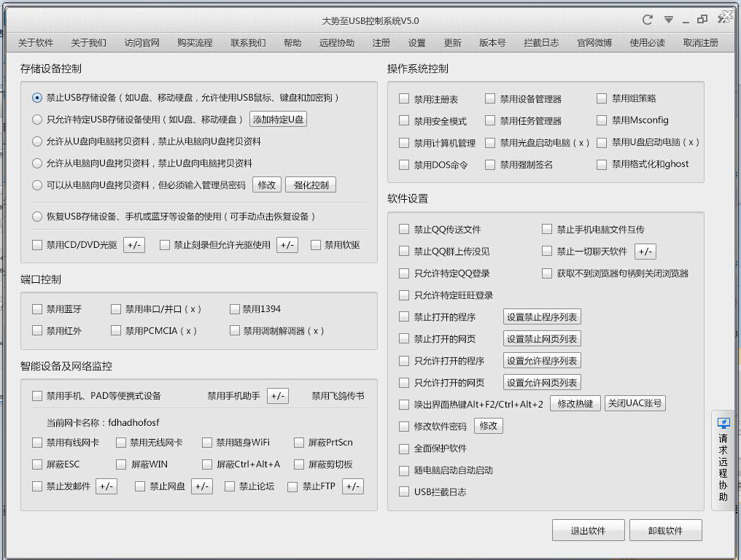Expand +/- next to 禁用CD/DVD光驱
The width and height of the screenshot is (741, 560).
point(133,245)
